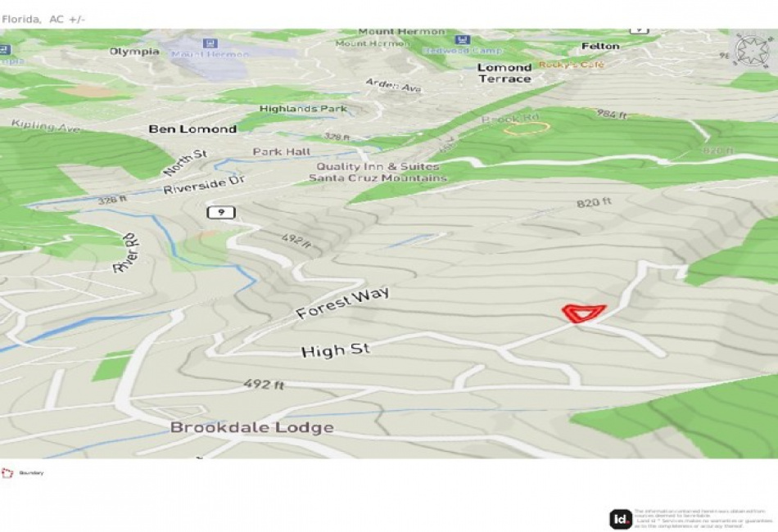Select the Brookdale Lodge label
This screenshot has width=778, height=532.
point(252,427)
